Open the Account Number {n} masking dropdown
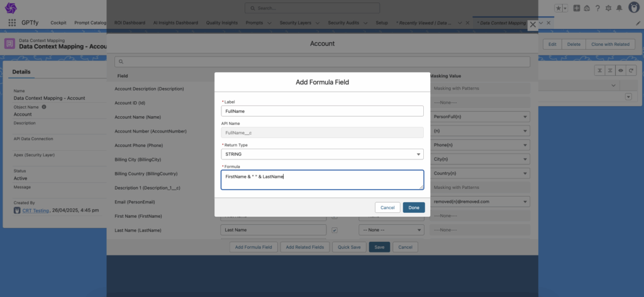This screenshot has width=644, height=297. 480,131
